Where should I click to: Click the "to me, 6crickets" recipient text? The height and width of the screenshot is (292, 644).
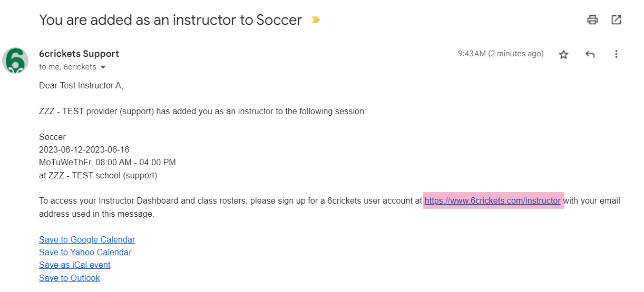click(67, 67)
